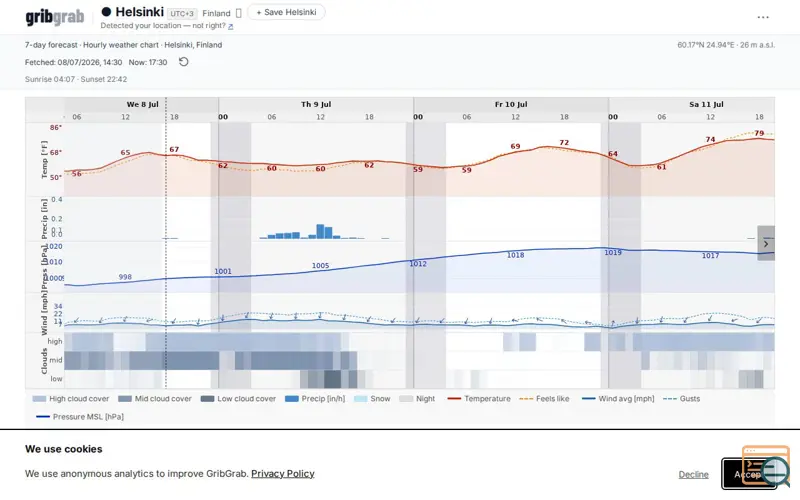The image size is (800, 500).
Task: Open the three-dot more options menu
Action: 763,17
